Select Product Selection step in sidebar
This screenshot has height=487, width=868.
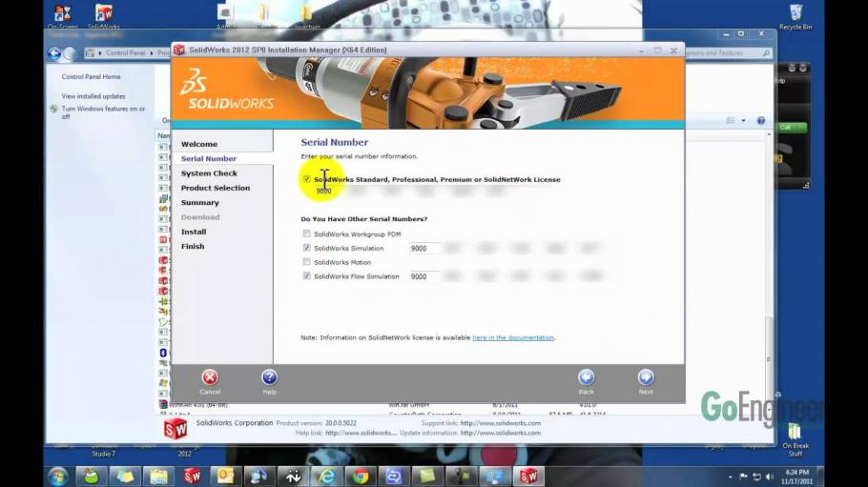point(216,188)
